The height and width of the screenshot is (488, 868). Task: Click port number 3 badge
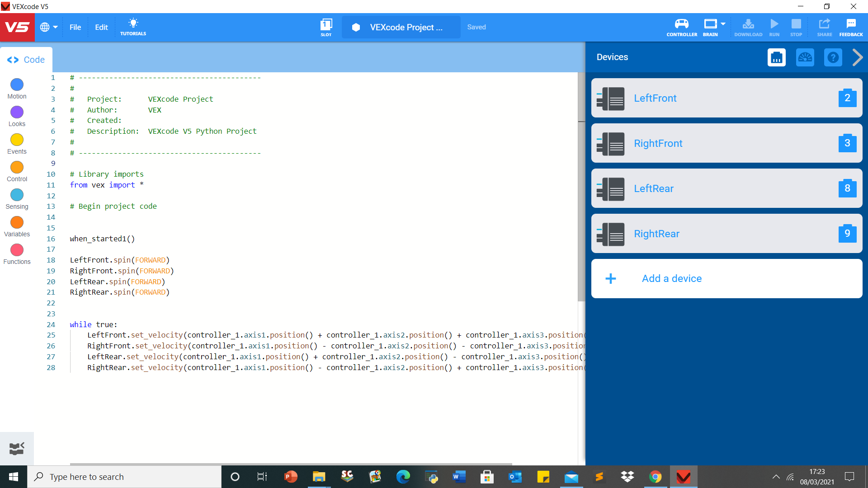pyautogui.click(x=848, y=143)
